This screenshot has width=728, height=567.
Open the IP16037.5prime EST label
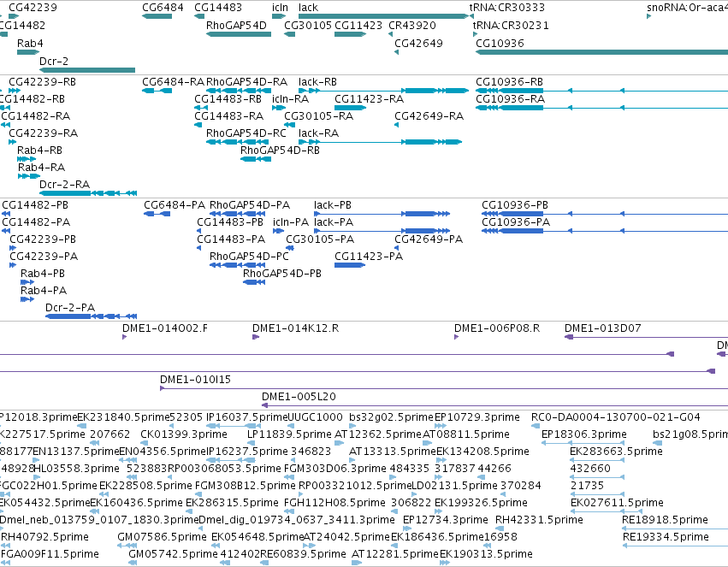(247, 417)
